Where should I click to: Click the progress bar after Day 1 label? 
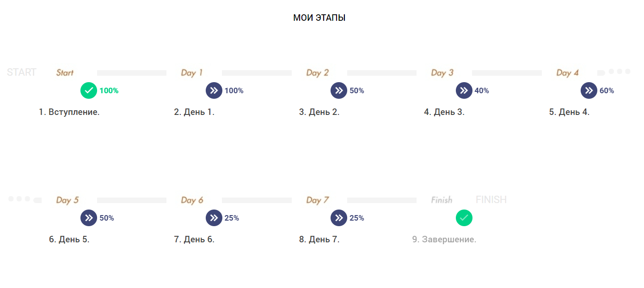(x=257, y=73)
